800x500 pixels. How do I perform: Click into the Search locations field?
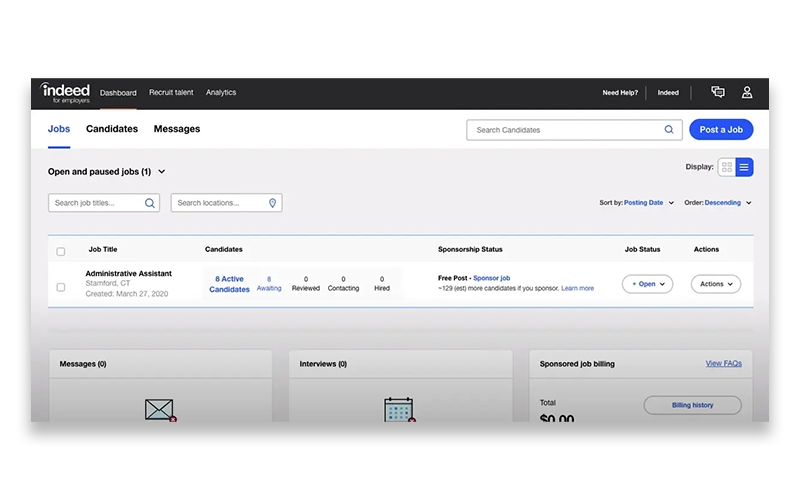pyautogui.click(x=218, y=203)
